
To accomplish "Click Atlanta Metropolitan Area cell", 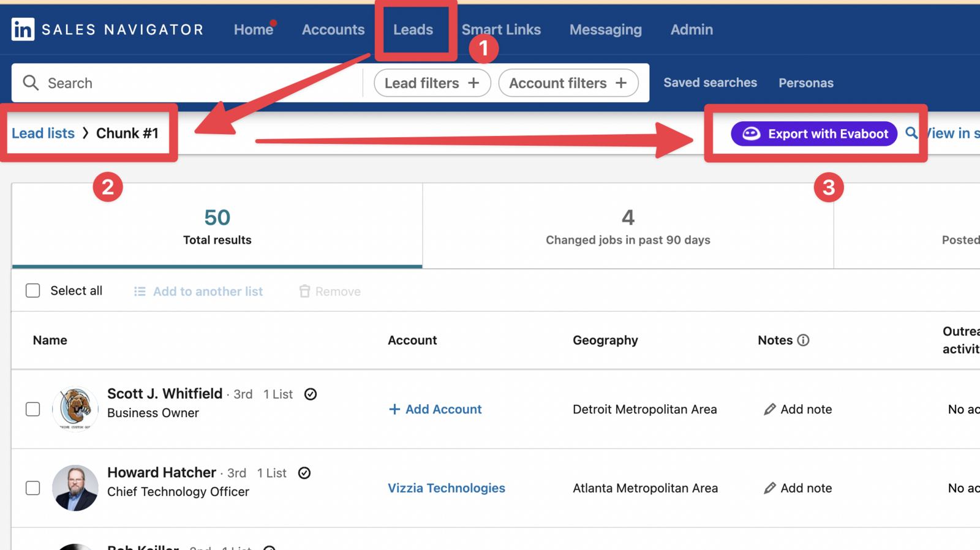I will coord(646,488).
